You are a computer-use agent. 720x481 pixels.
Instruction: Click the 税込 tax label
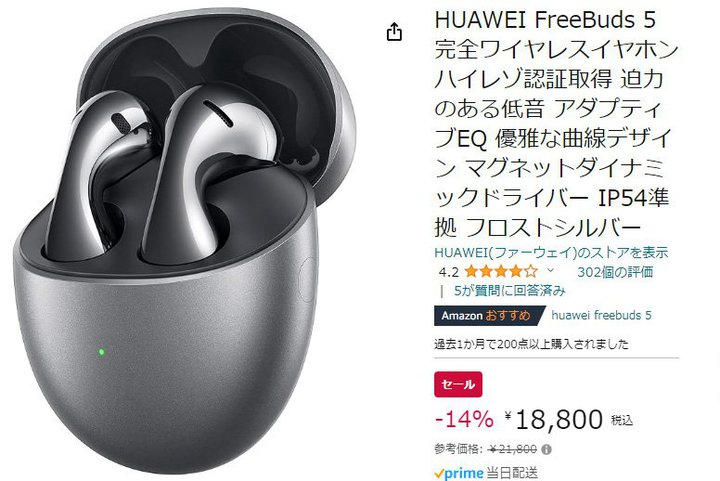point(622,420)
